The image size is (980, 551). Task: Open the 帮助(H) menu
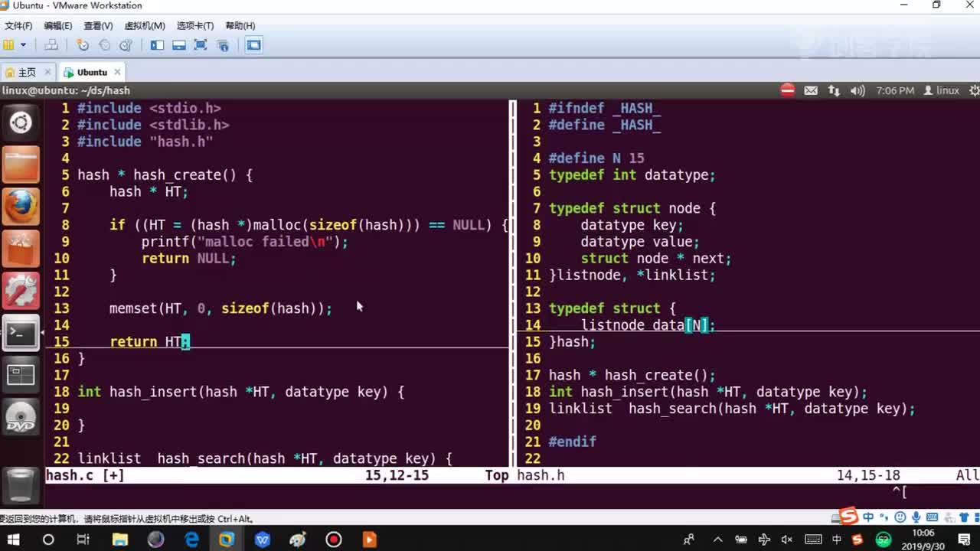240,26
